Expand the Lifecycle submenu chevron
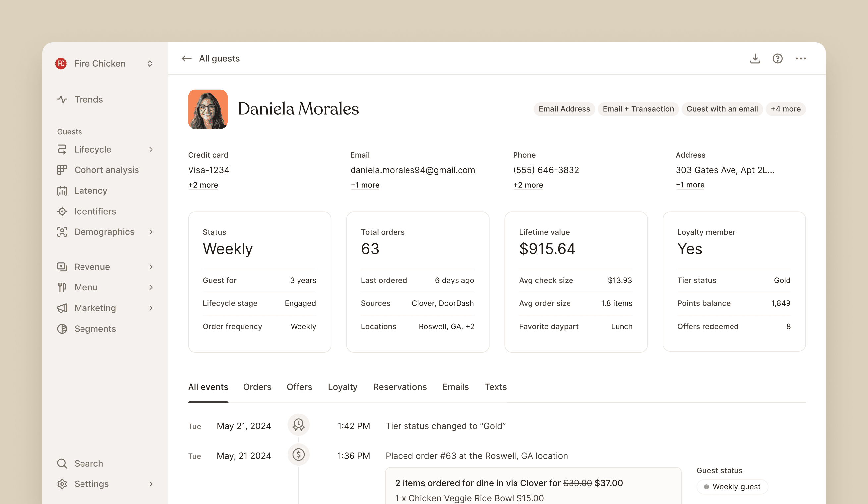 (151, 149)
